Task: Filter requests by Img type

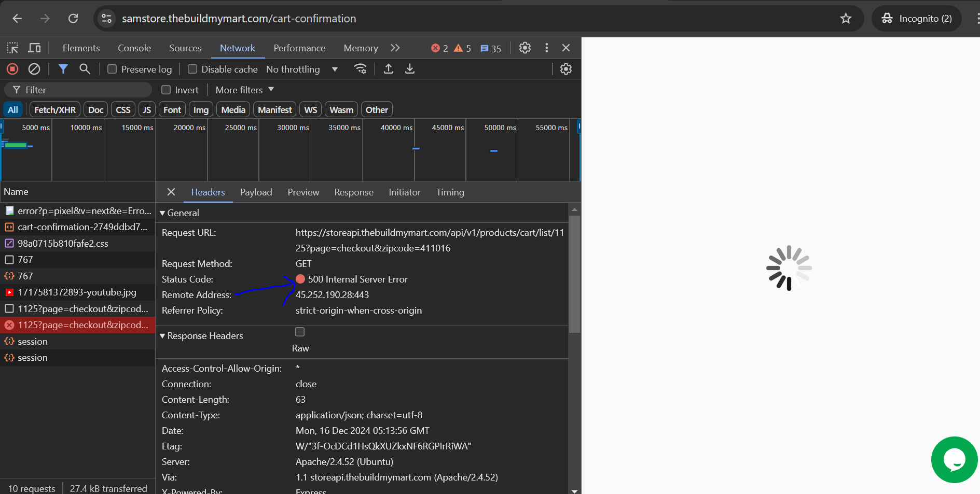Action: click(201, 109)
